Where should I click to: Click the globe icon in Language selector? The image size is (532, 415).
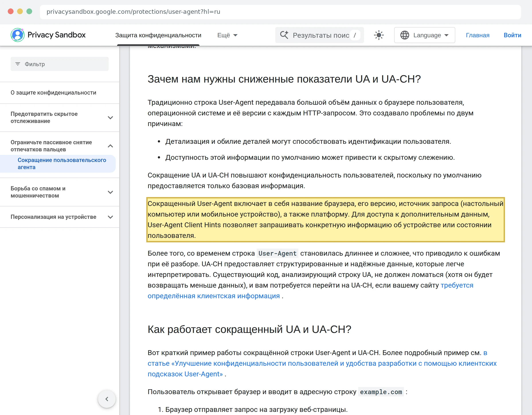click(x=405, y=35)
